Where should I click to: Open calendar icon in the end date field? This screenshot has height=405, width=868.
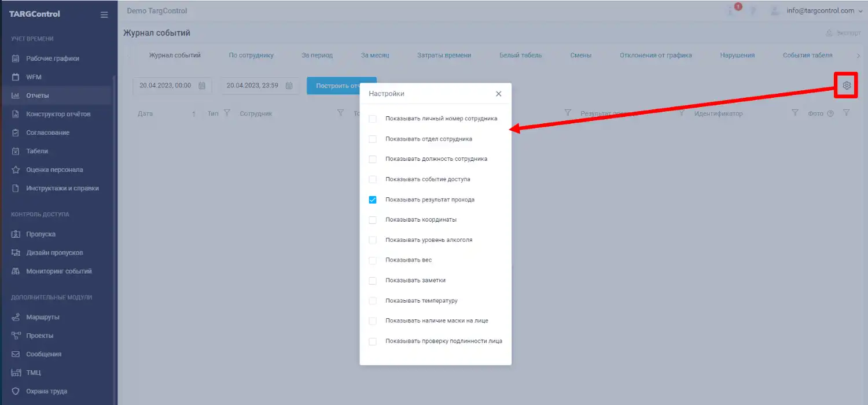(x=289, y=86)
